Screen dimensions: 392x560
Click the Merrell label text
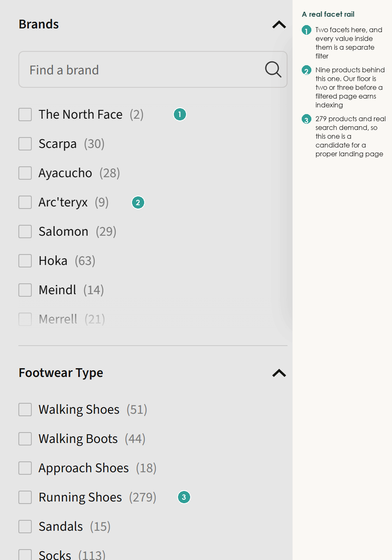[58, 319]
